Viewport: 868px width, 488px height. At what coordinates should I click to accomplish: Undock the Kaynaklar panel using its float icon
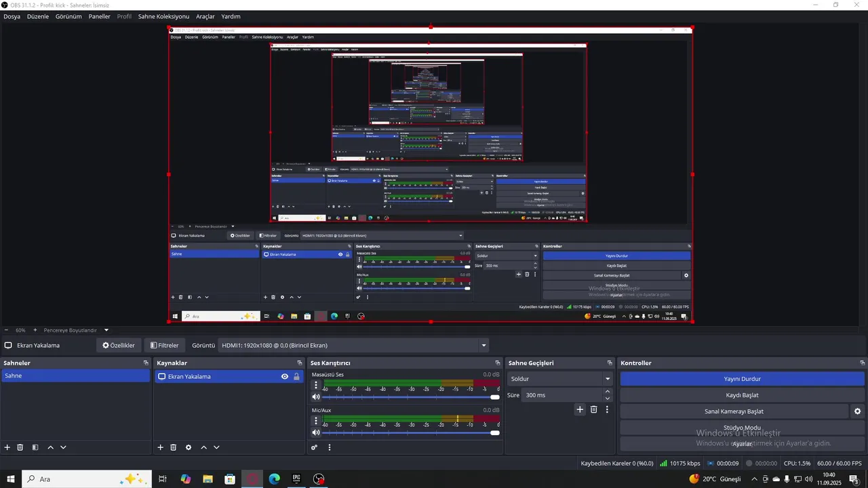(299, 363)
